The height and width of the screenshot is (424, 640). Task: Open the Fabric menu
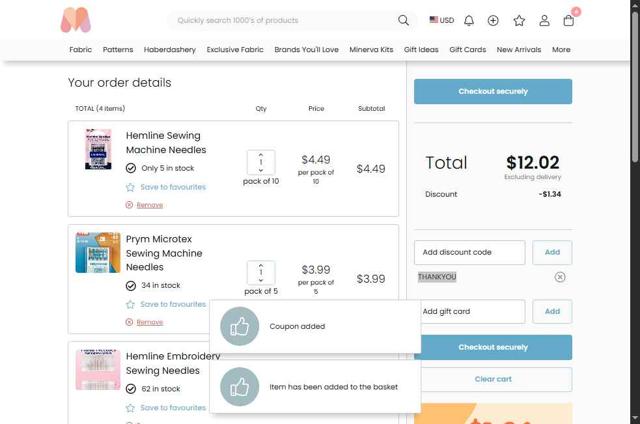tap(80, 49)
